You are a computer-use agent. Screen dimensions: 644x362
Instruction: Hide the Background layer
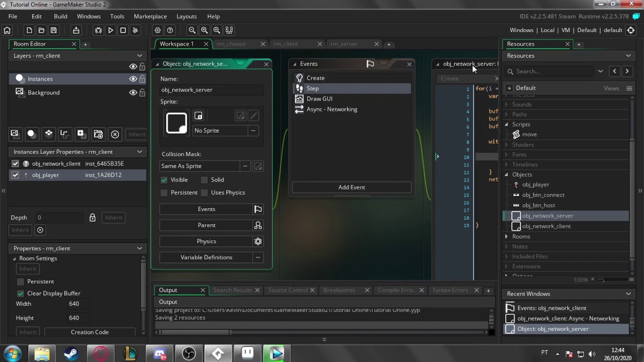point(133,93)
